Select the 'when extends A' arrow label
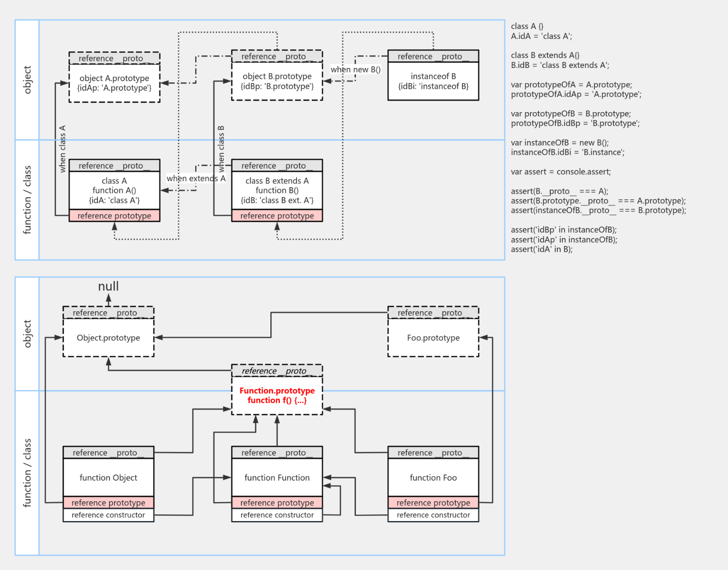Image resolution: width=728 pixels, height=570 pixels. tap(196, 179)
